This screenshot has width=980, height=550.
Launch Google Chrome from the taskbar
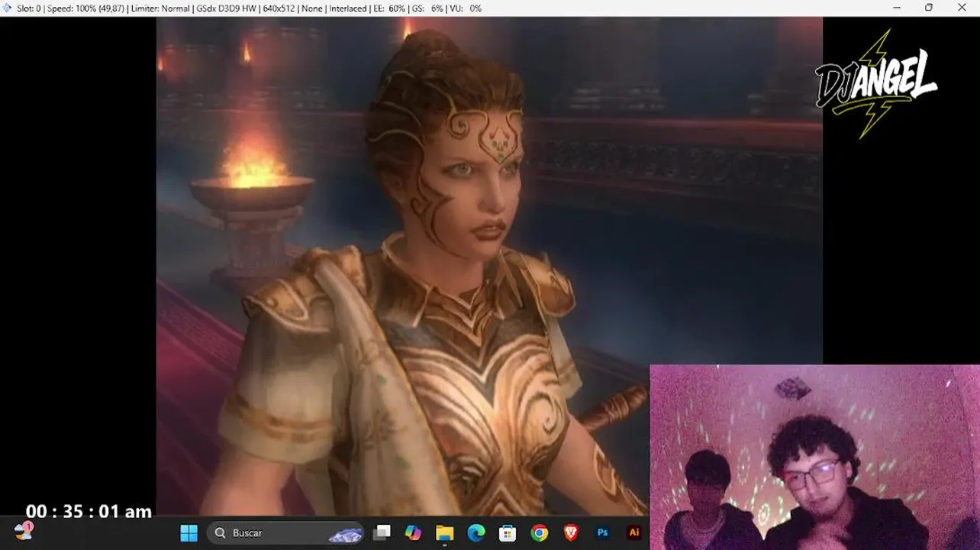pos(540,533)
